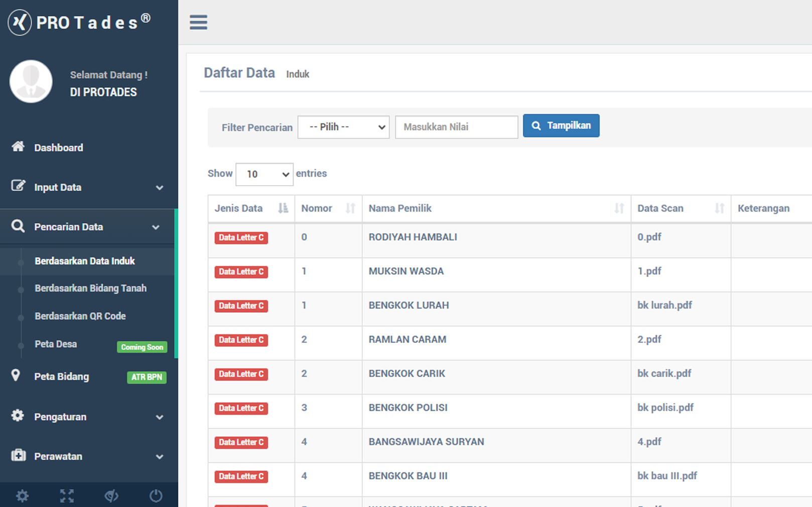
Task: Open the 4.pdf scan file
Action: pos(649,442)
